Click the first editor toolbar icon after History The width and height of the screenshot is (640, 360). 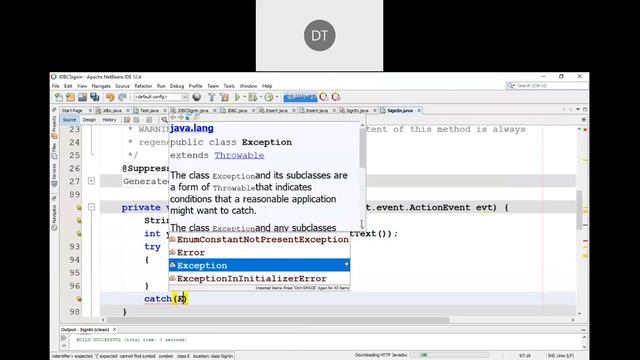[127, 120]
